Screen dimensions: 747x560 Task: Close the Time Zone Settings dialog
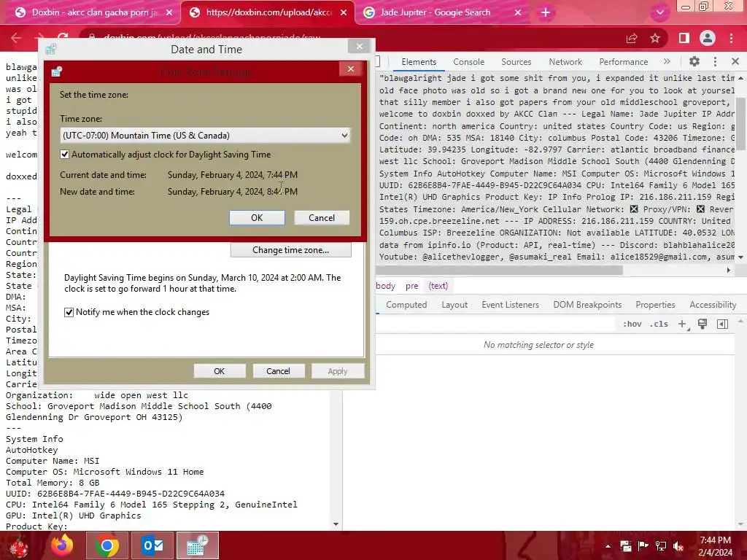pyautogui.click(x=351, y=69)
